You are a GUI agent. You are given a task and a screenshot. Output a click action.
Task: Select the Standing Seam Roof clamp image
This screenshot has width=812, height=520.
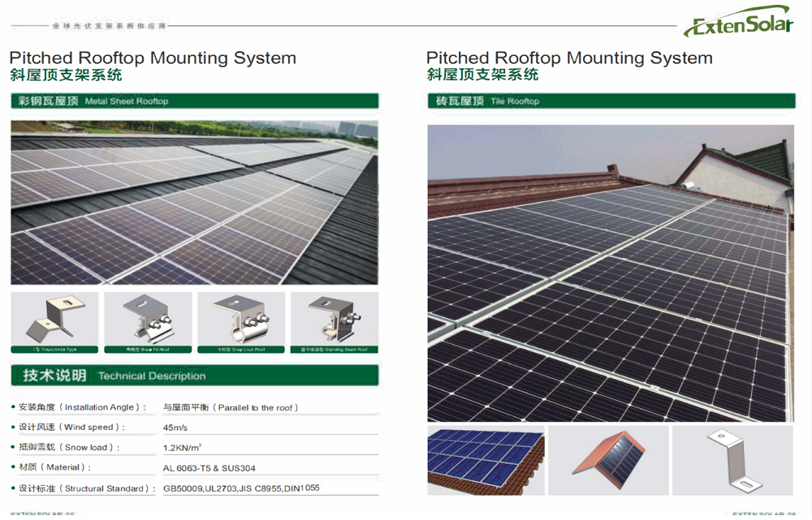click(x=334, y=322)
